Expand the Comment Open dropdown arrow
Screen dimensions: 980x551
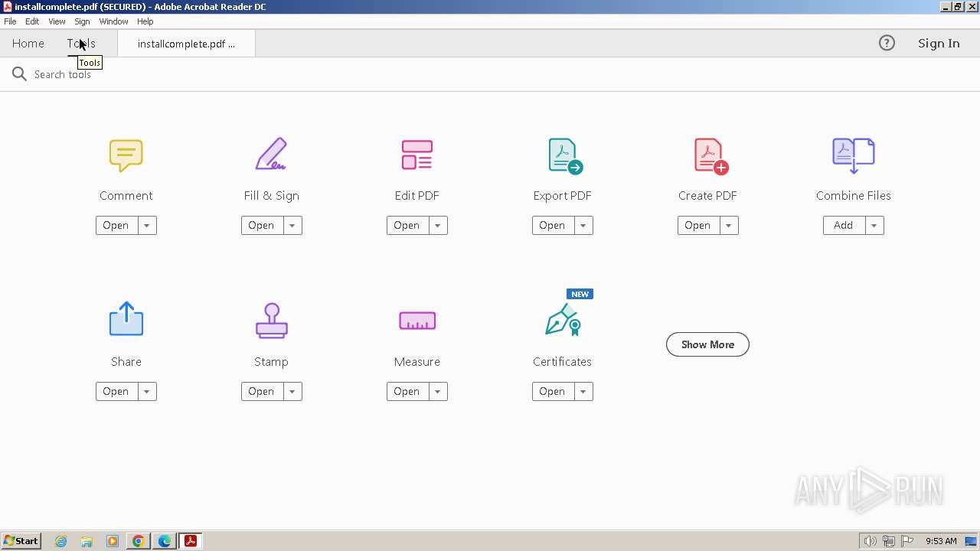(146, 225)
